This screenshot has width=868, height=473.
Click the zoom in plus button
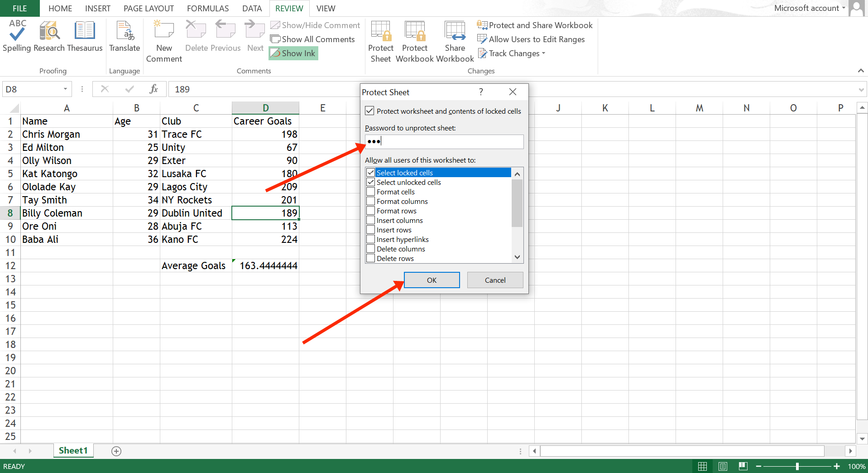coord(837,466)
